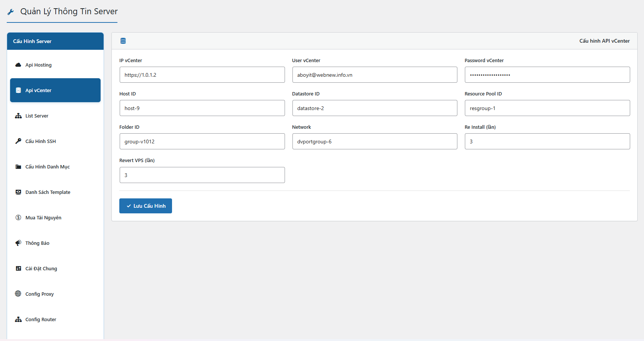Open Cài Đặt Chung settings
Viewport: 644px width, 341px height.
pos(55,268)
